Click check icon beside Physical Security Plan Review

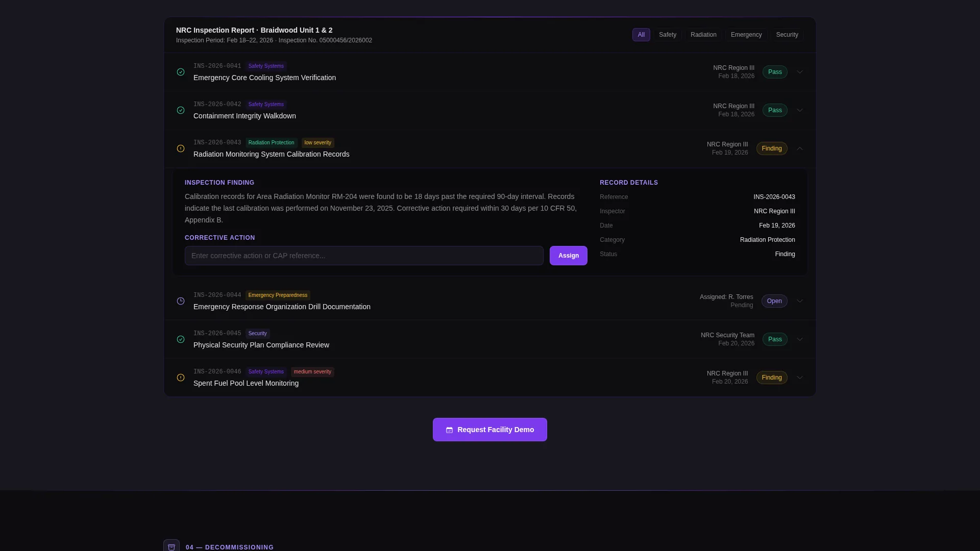[x=181, y=339]
